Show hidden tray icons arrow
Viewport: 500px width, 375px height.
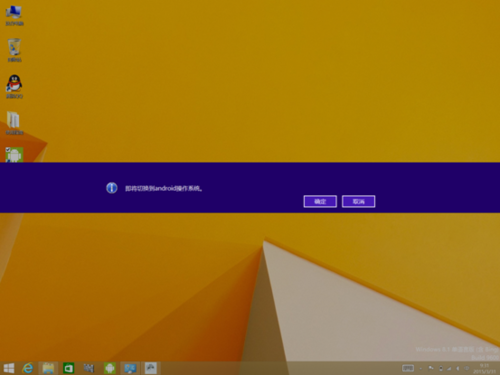[421, 368]
